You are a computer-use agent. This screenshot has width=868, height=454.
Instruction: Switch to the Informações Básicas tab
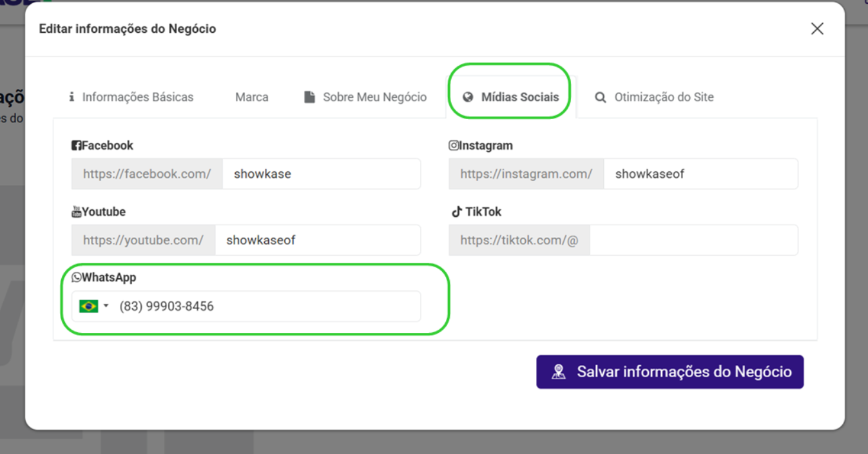[x=131, y=97]
